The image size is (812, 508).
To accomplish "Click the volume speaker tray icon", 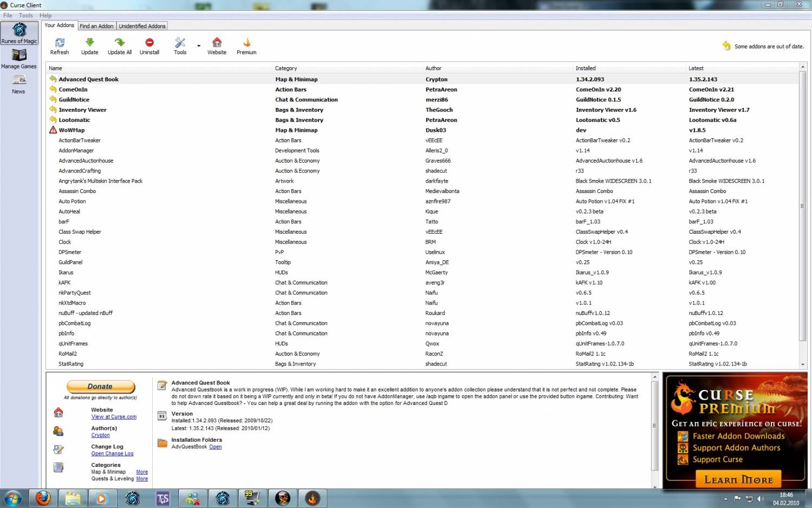I will coord(761,499).
